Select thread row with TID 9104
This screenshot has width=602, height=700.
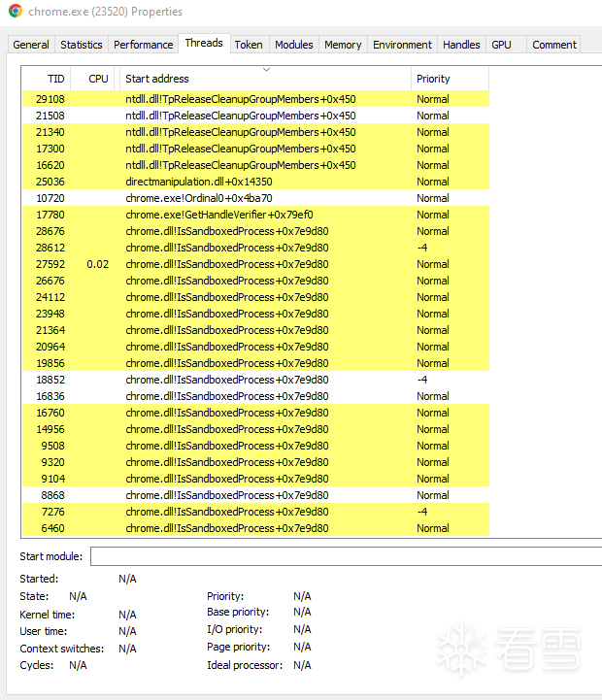tap(256, 479)
